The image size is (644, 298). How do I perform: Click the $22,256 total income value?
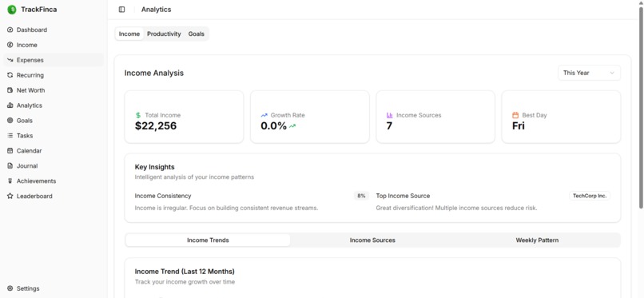point(156,126)
